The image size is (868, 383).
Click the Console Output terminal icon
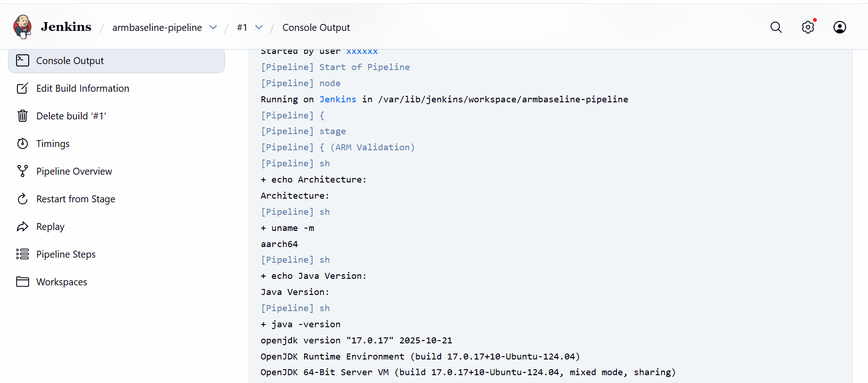pyautogui.click(x=23, y=60)
